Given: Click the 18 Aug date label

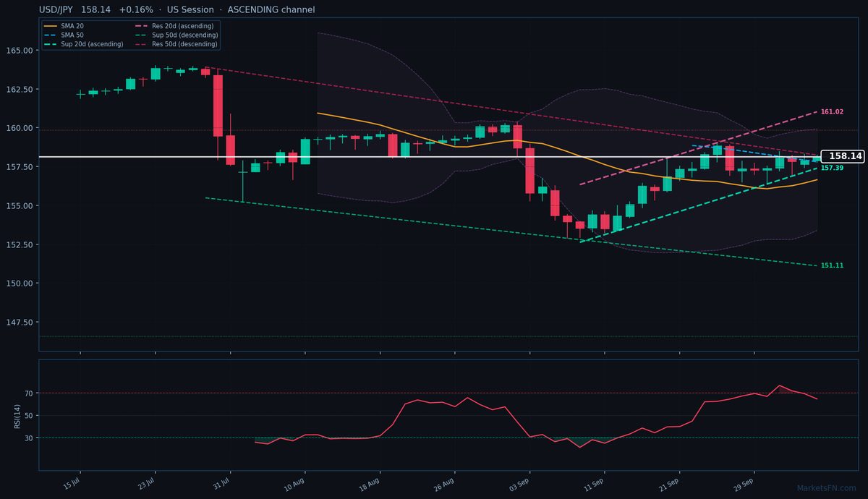Looking at the screenshot, I should click(x=370, y=484).
